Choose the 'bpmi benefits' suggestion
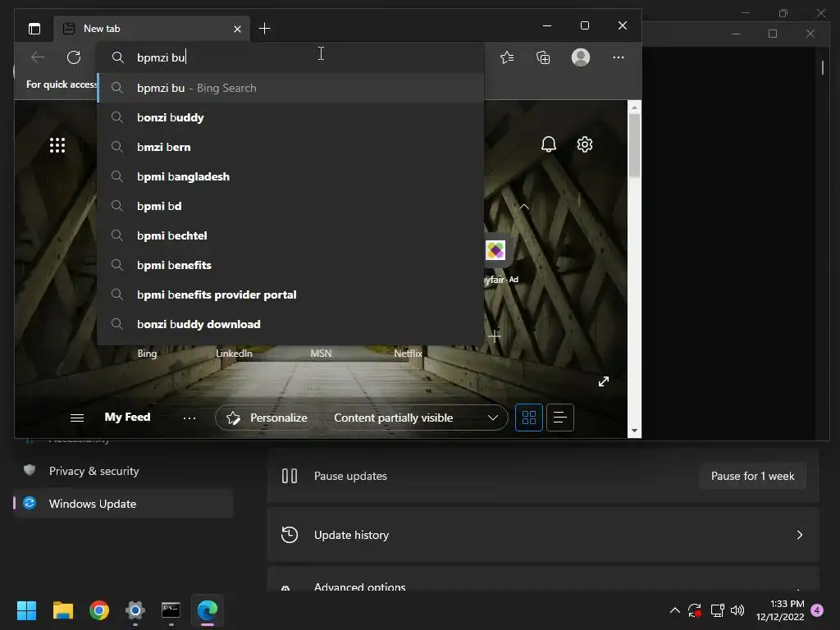The image size is (840, 630). pyautogui.click(x=291, y=265)
